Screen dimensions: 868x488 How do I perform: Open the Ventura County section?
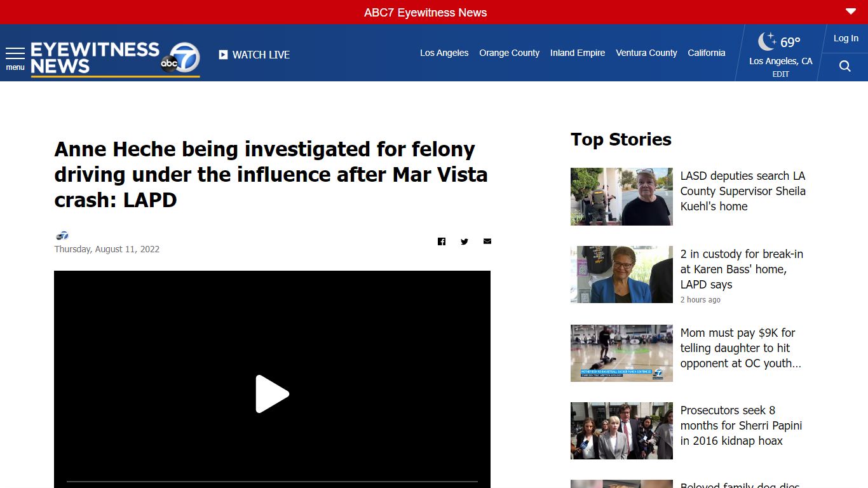[646, 53]
